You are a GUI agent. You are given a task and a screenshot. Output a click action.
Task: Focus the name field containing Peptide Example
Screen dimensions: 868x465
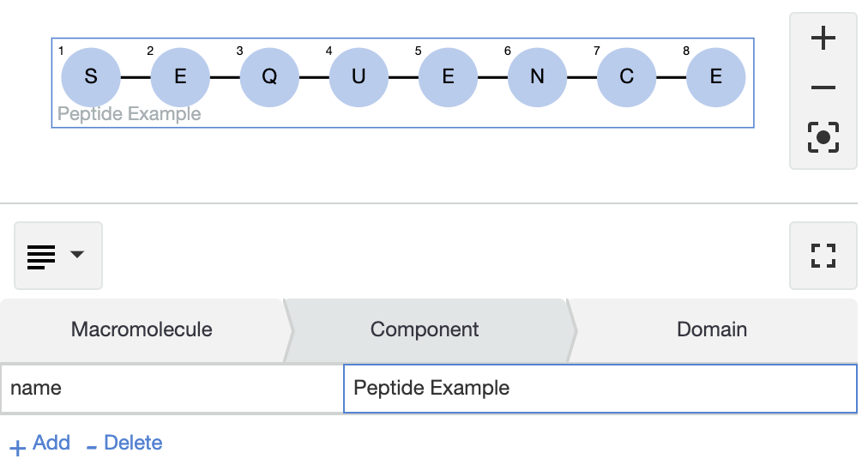coord(600,388)
